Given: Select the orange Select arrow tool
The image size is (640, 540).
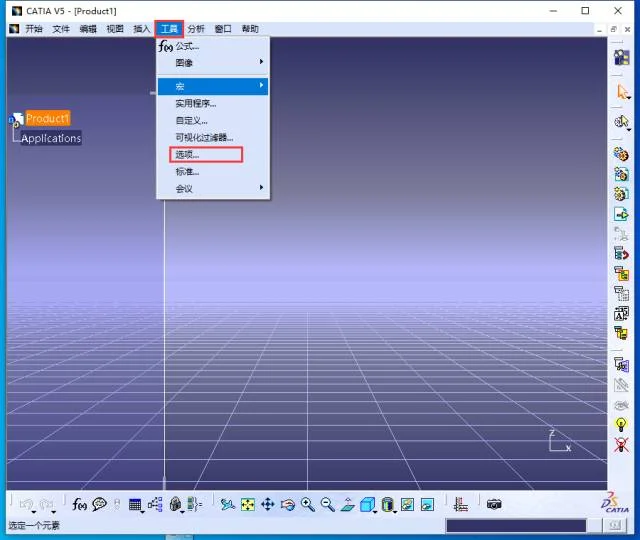Looking at the screenshot, I should (x=621, y=91).
